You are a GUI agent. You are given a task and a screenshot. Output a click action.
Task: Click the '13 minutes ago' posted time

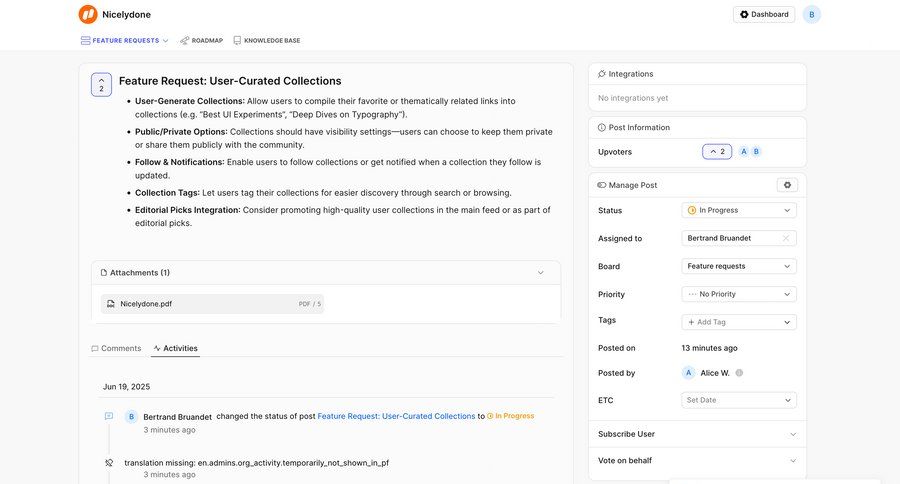709,348
